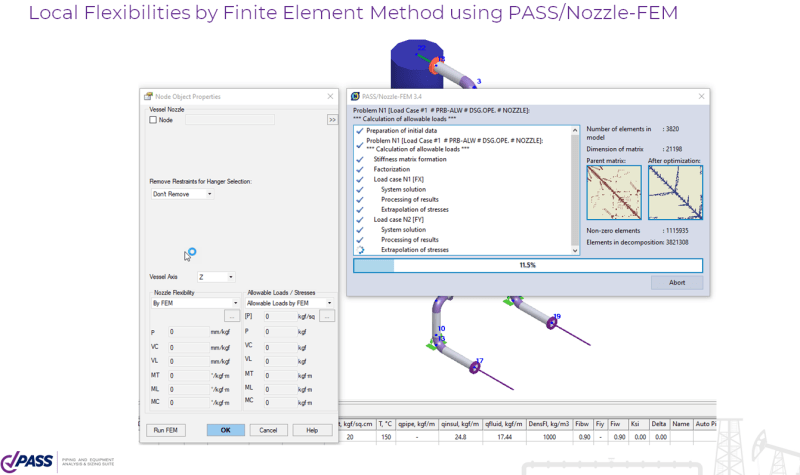This screenshot has width=800, height=475.
Task: Click the Allowable Loads P kgf field
Action: [280, 332]
